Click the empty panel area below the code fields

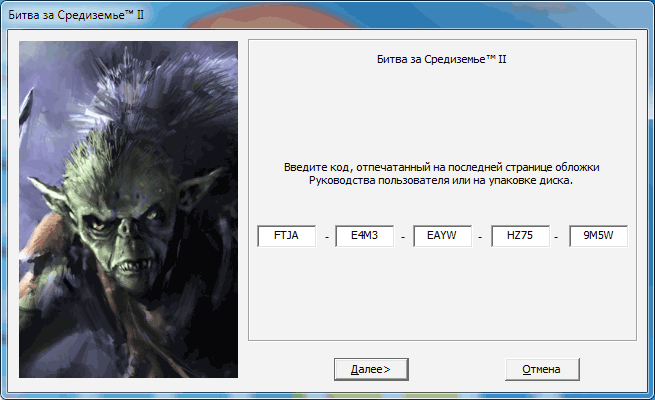tap(441, 300)
